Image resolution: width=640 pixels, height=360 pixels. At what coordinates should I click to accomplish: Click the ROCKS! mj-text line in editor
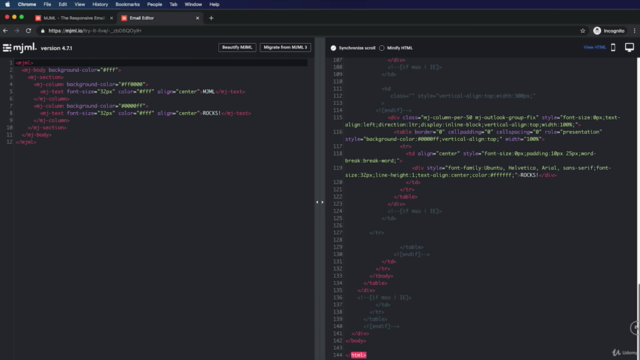point(146,113)
